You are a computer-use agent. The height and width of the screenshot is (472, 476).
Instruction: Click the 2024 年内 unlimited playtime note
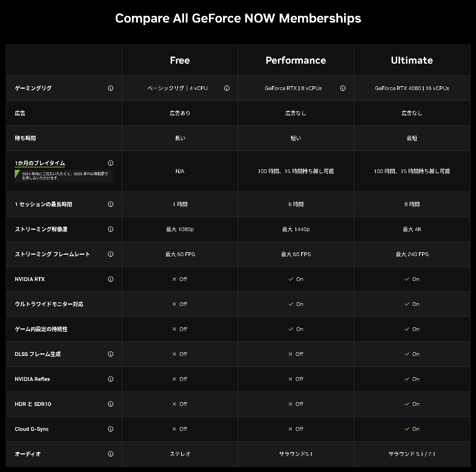click(65, 176)
